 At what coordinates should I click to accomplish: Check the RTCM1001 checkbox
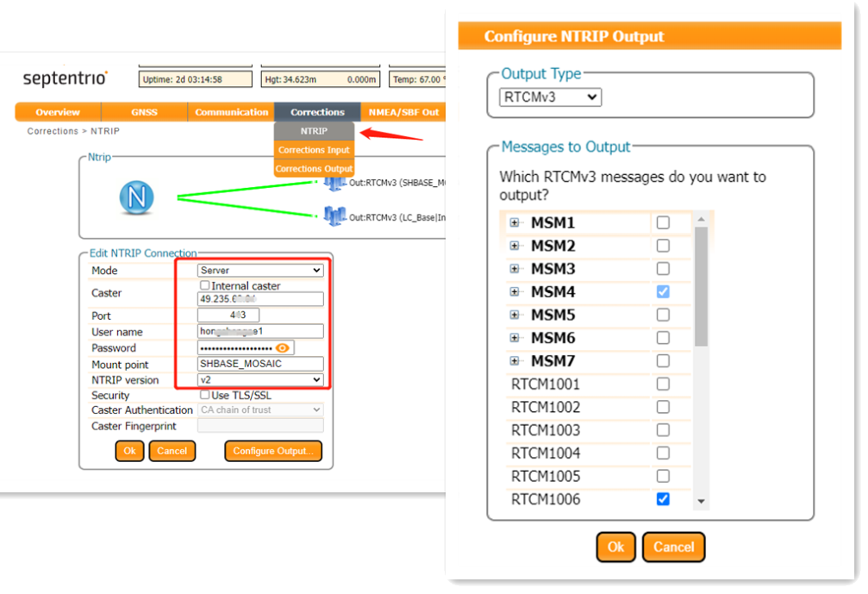click(x=663, y=385)
